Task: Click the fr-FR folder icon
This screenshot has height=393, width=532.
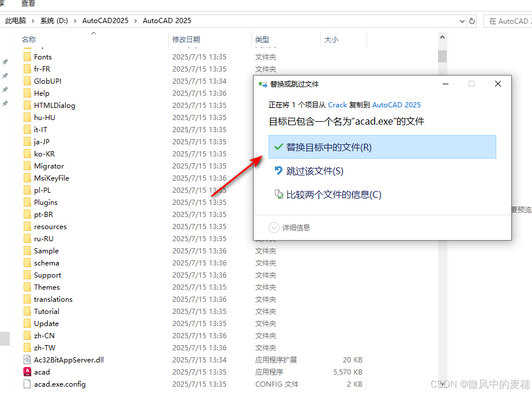Action: [x=27, y=69]
